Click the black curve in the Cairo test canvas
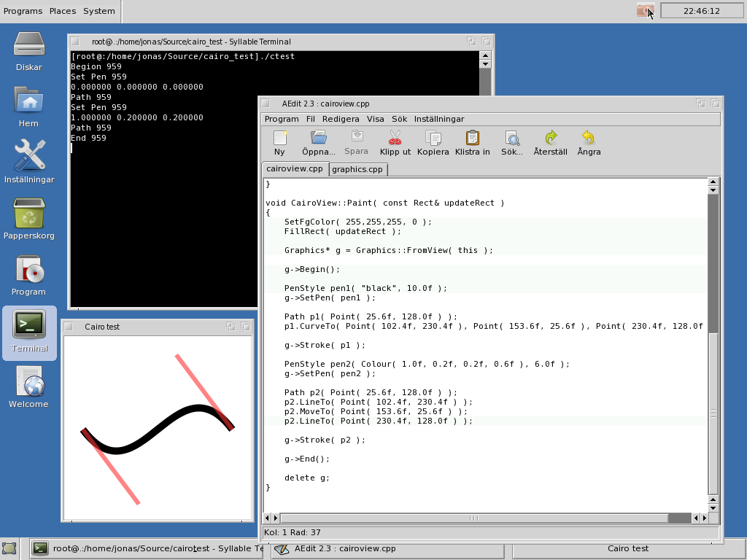Screen dimensions: 747x560 click(x=158, y=429)
